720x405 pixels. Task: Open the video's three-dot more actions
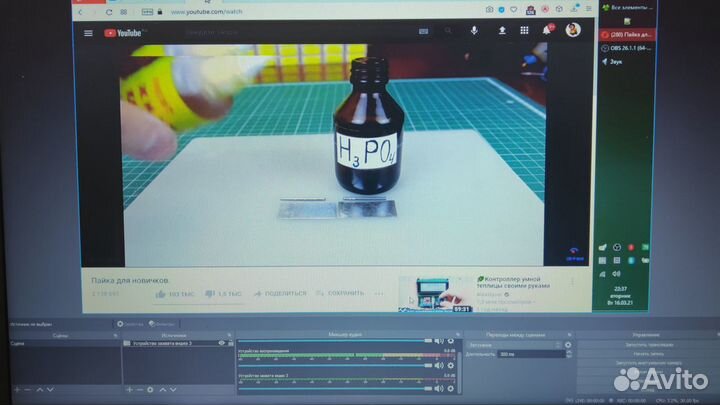(378, 293)
